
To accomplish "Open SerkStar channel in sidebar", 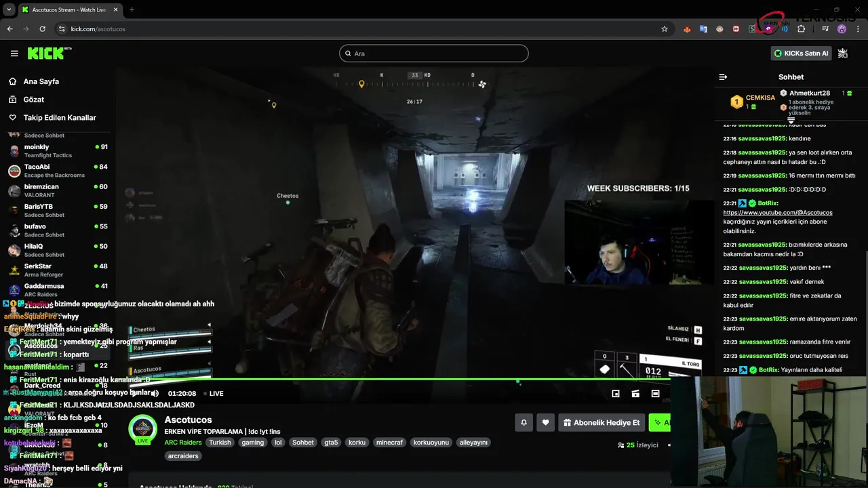I will point(58,270).
